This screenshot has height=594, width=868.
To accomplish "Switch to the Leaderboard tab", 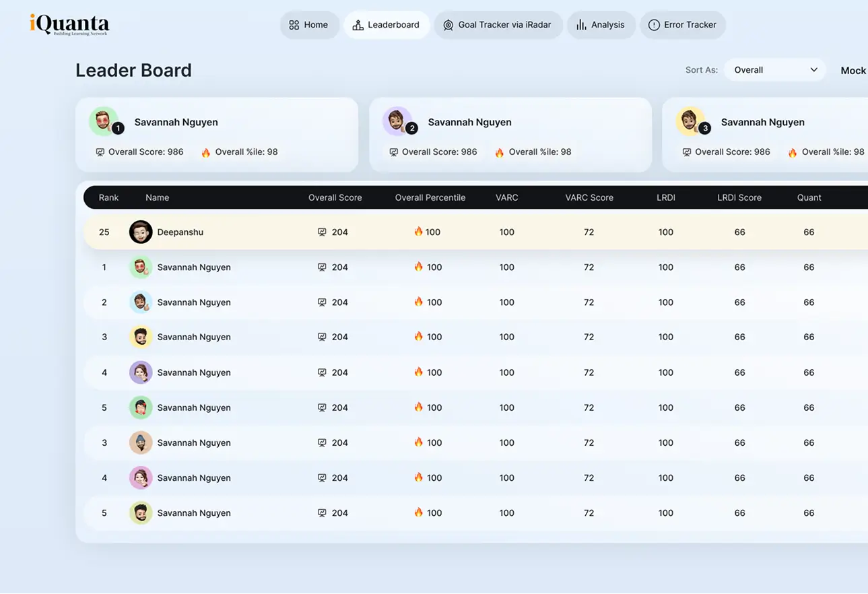I will [x=387, y=25].
